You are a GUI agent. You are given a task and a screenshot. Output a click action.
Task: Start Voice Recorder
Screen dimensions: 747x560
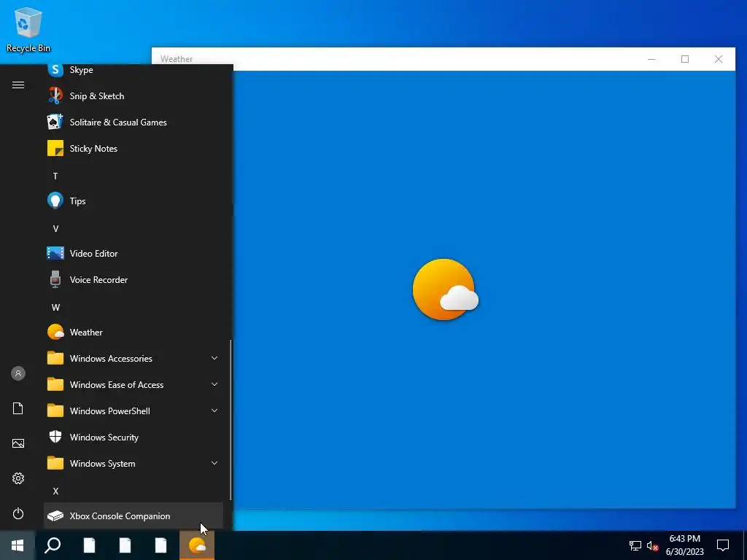pos(133,279)
